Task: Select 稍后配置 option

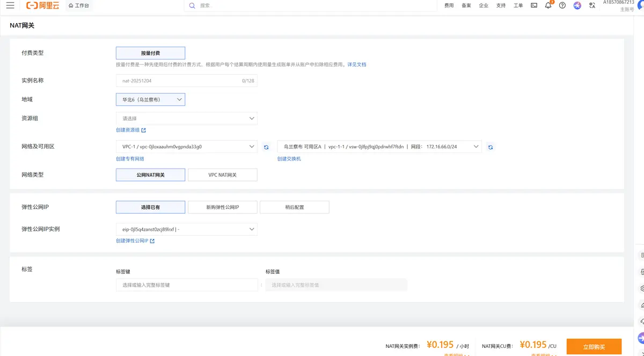Action: pyautogui.click(x=294, y=207)
